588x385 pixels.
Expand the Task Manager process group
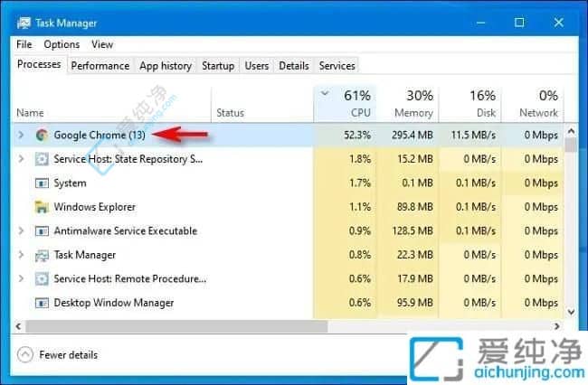coord(21,255)
